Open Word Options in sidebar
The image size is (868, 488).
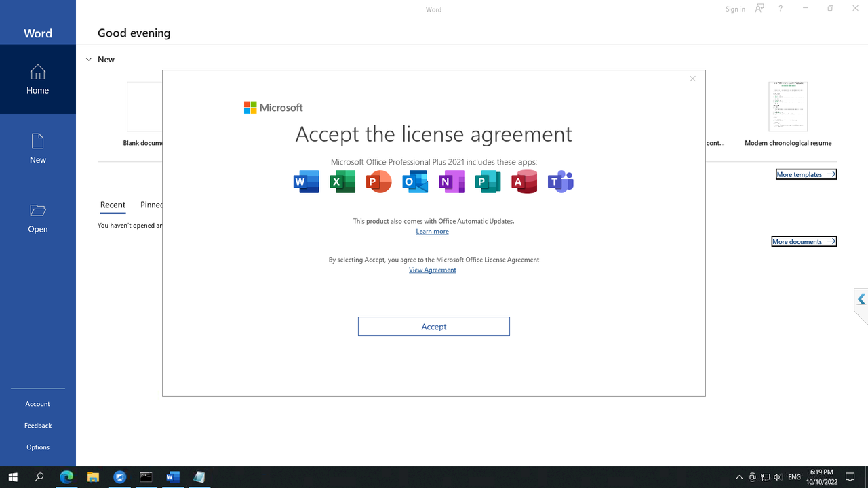[x=38, y=447]
